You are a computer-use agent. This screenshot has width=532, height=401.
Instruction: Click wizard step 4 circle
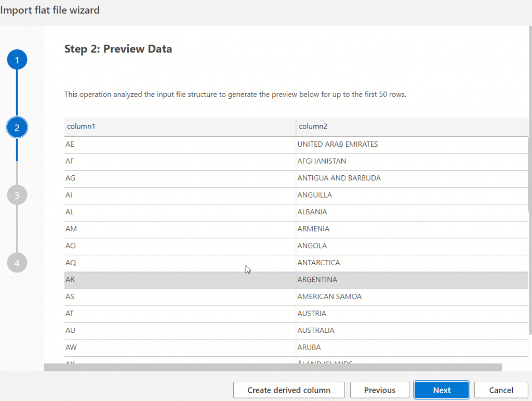tap(17, 263)
